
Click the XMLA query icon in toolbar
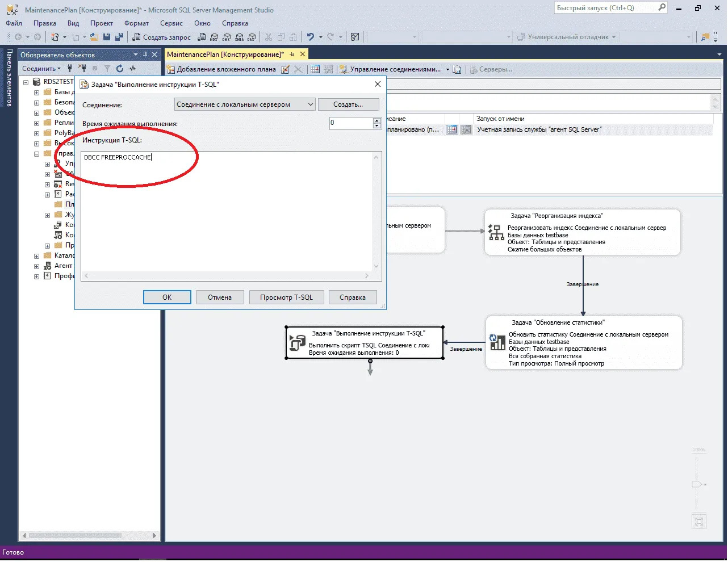239,37
